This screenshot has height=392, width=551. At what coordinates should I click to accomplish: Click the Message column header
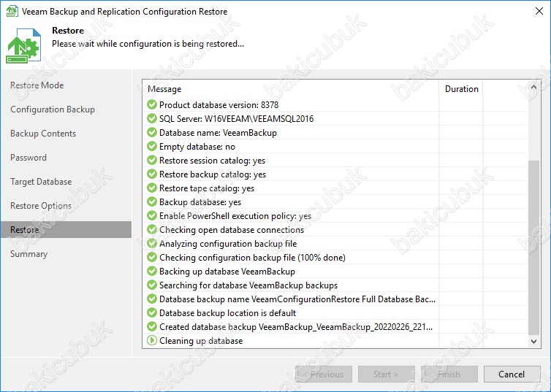point(291,89)
